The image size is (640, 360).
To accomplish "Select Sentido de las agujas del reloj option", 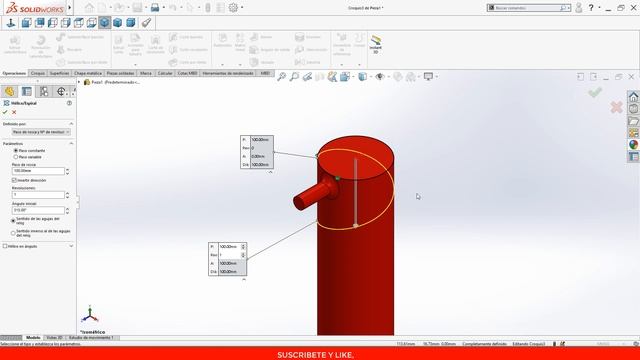I will coord(13,221).
